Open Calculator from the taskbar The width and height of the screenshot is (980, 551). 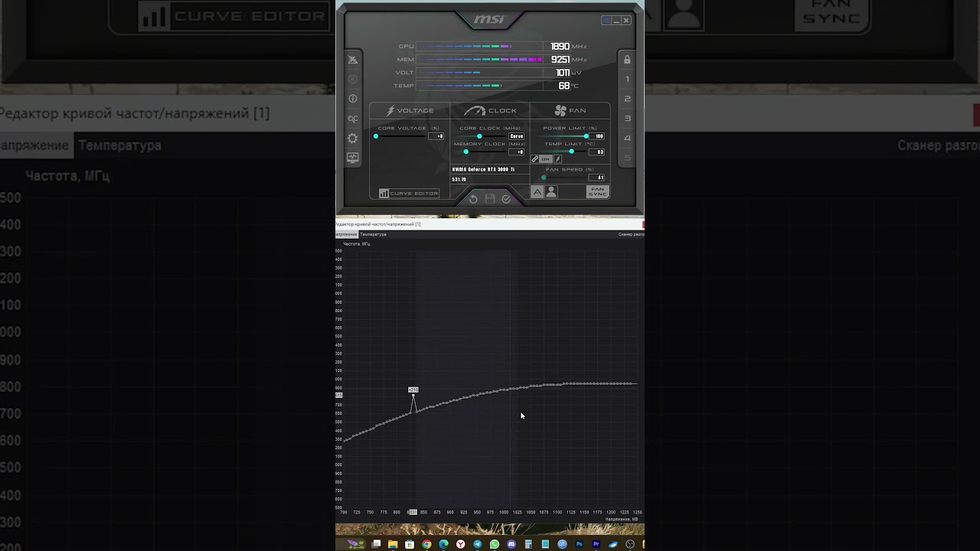point(528,544)
